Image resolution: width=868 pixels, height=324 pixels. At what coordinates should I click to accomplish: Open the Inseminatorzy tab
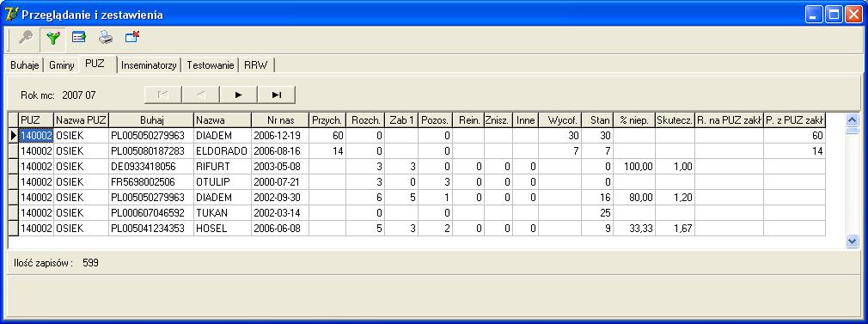pyautogui.click(x=149, y=64)
